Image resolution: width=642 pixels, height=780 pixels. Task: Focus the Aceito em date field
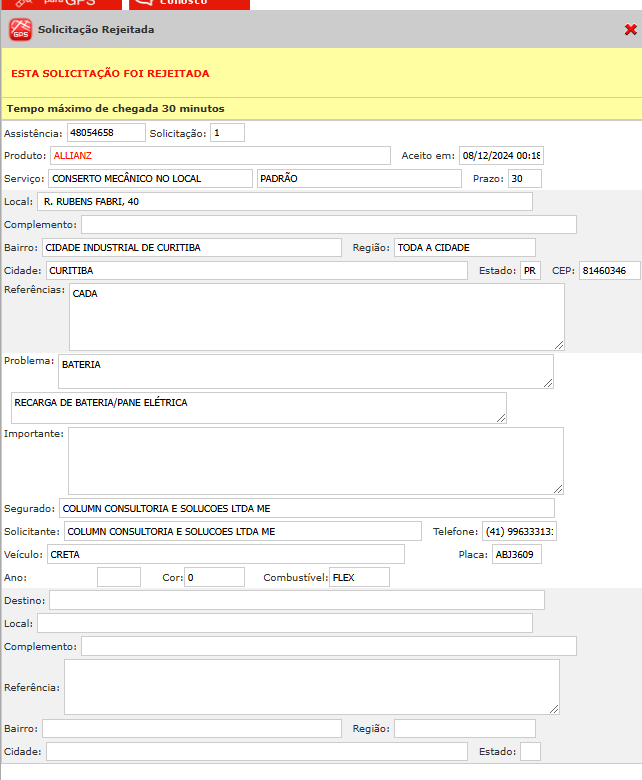(x=500, y=155)
